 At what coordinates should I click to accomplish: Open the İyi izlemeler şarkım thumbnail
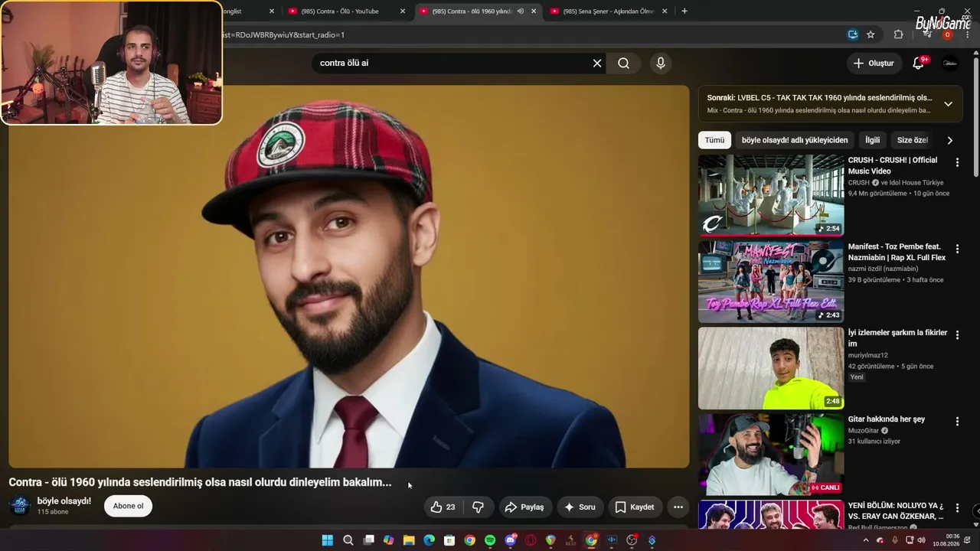click(x=771, y=368)
